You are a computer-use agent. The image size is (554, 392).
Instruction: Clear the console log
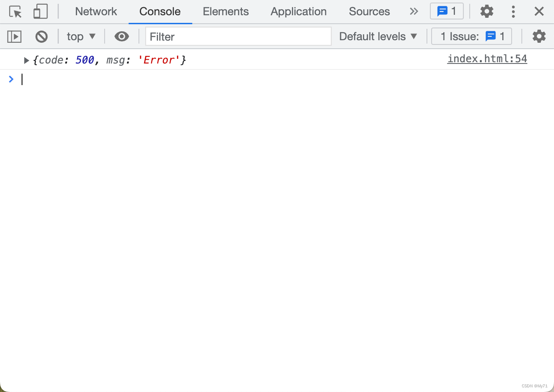(x=42, y=37)
